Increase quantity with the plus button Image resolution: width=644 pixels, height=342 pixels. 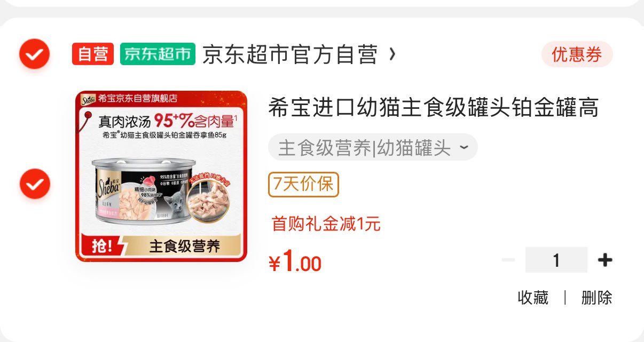(x=605, y=260)
